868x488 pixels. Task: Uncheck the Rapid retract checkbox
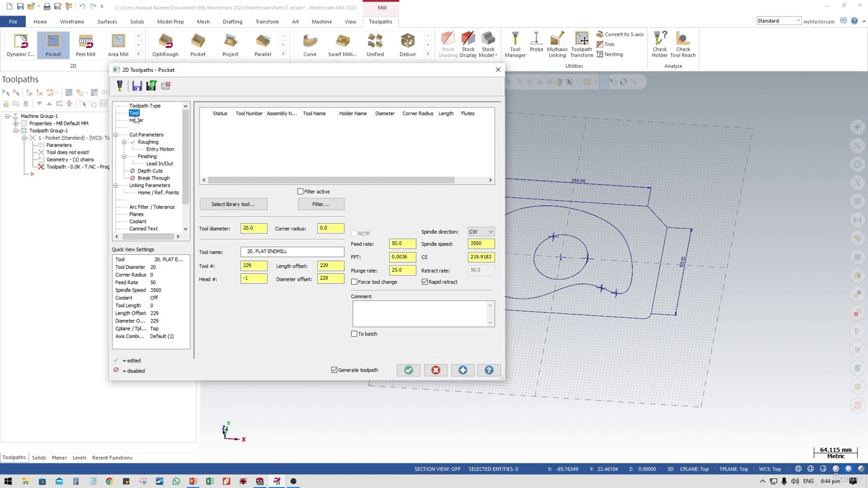click(x=425, y=282)
